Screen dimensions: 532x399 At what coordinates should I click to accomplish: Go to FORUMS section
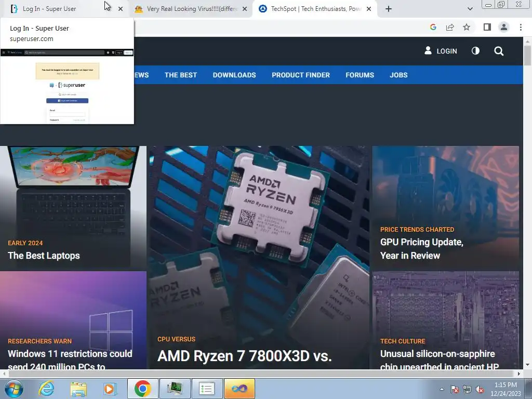[x=360, y=75]
